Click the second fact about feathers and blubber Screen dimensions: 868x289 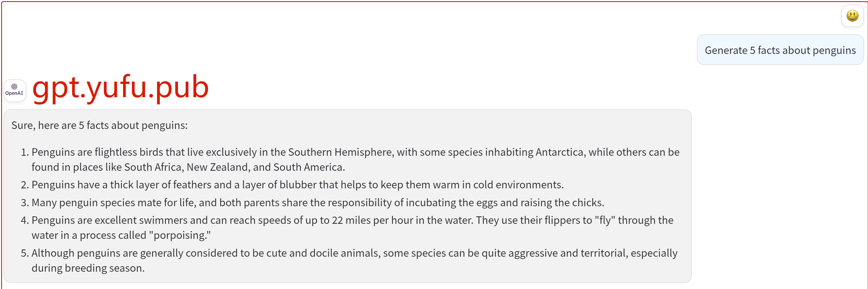coord(298,185)
